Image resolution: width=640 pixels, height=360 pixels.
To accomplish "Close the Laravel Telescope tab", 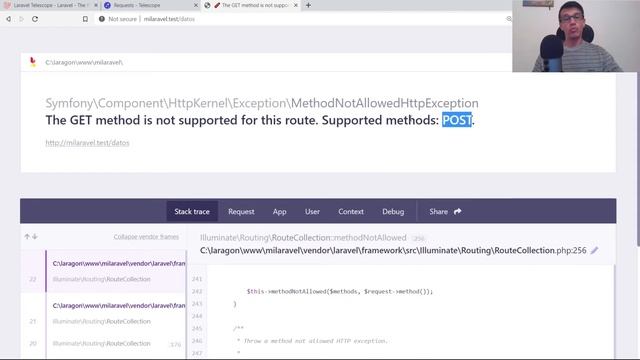I will pyautogui.click(x=96, y=5).
